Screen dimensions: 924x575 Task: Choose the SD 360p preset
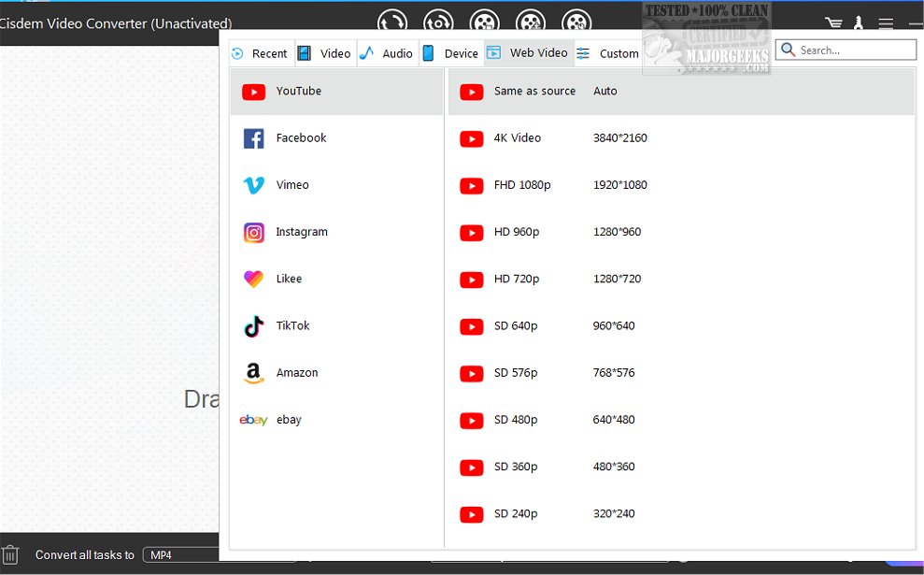[681, 467]
